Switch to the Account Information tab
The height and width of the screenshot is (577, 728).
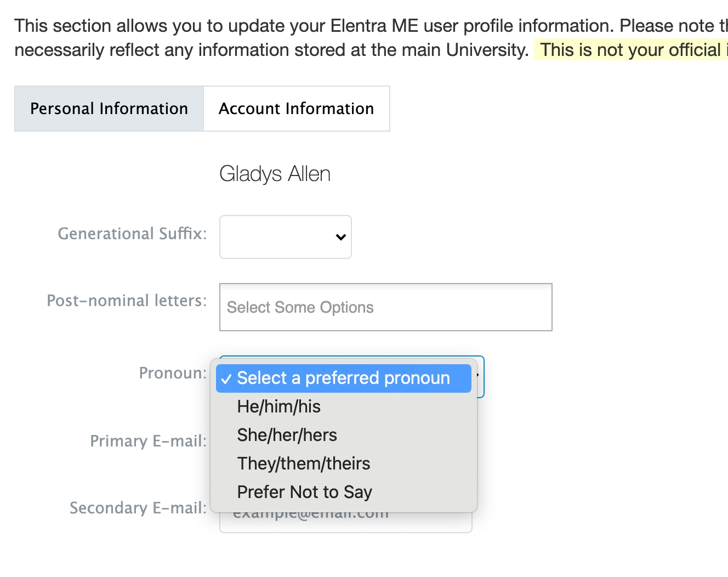296,109
